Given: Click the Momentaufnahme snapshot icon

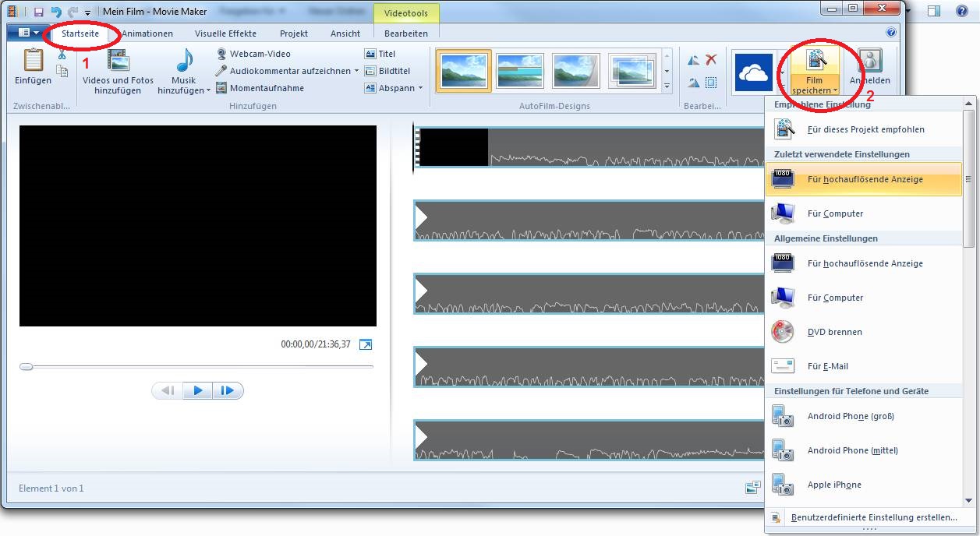Looking at the screenshot, I should click(x=222, y=88).
